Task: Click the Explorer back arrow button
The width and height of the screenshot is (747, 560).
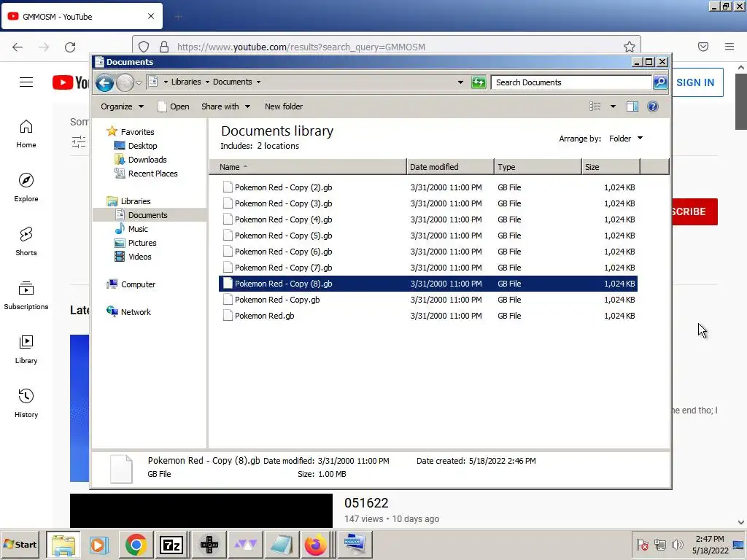Action: point(104,83)
